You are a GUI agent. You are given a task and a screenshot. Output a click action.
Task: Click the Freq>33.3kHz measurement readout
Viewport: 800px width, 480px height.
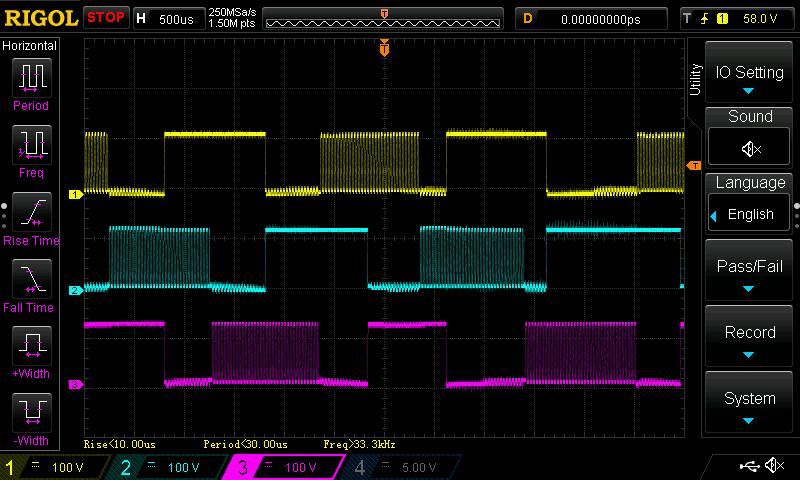[359, 444]
